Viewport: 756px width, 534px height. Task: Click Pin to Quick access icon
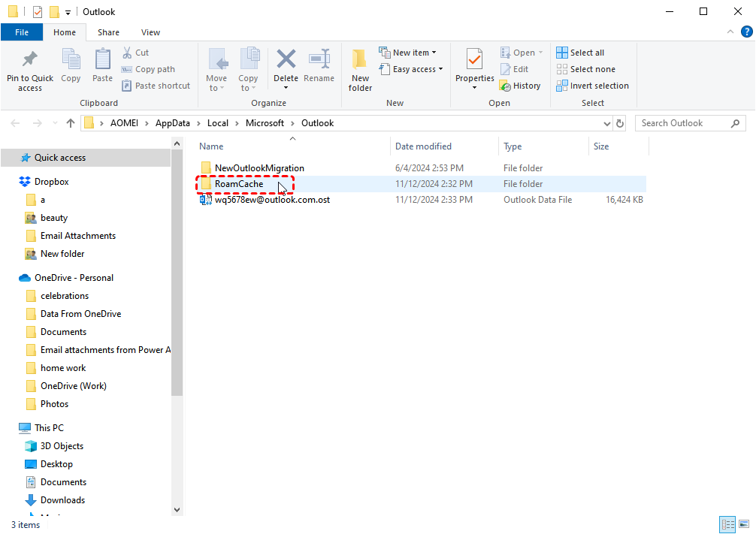pyautogui.click(x=30, y=59)
